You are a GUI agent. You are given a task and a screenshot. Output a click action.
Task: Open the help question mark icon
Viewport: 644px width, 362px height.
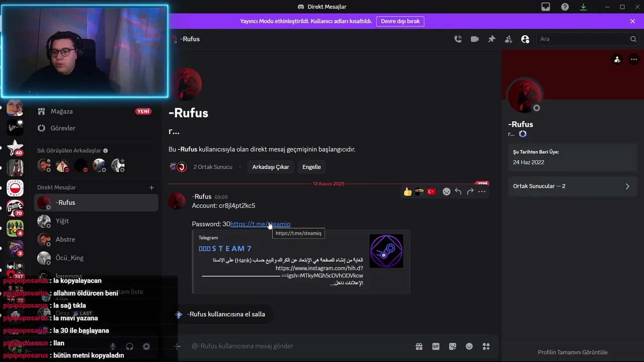coord(565,7)
